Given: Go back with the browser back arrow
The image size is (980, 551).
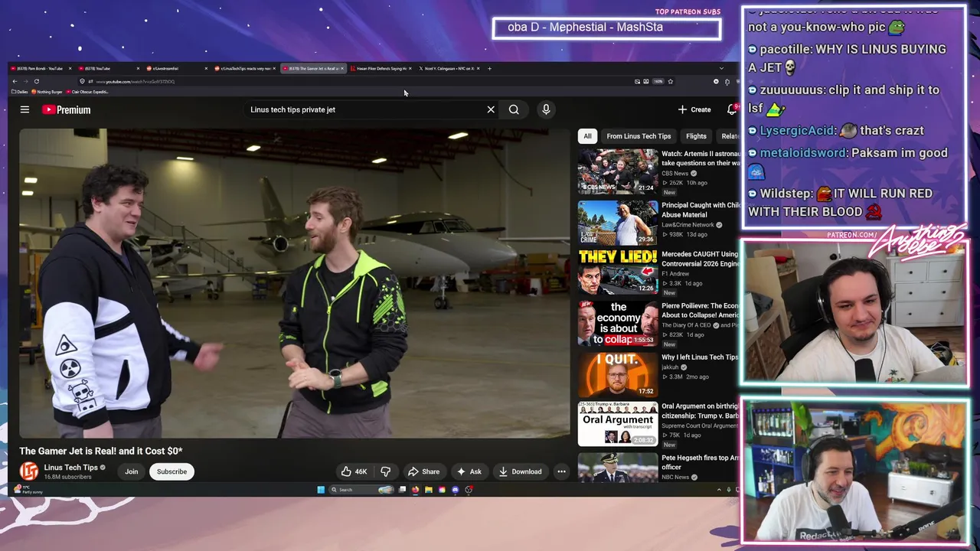Looking at the screenshot, I should click(15, 81).
